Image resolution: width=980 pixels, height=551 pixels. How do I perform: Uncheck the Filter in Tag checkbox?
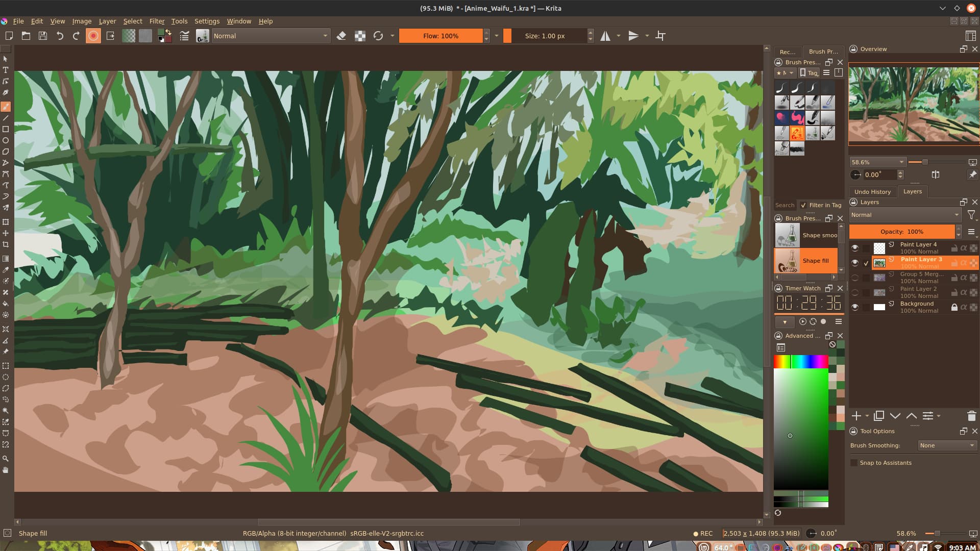[803, 205]
